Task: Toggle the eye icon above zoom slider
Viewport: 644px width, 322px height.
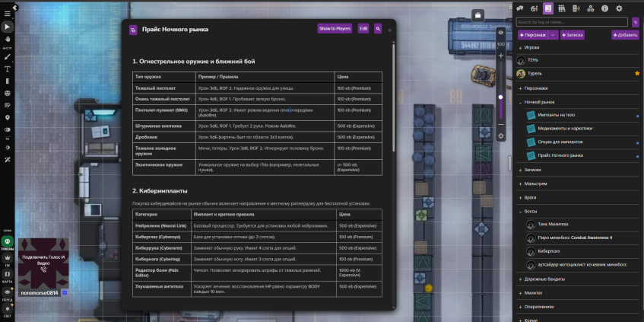Action: point(500,33)
